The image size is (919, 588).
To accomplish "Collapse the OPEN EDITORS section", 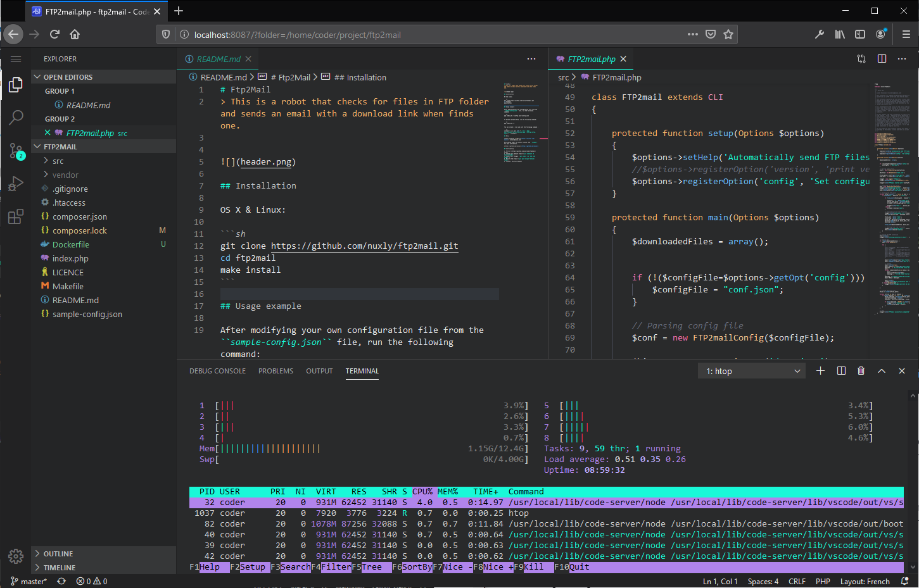I will (x=103, y=77).
